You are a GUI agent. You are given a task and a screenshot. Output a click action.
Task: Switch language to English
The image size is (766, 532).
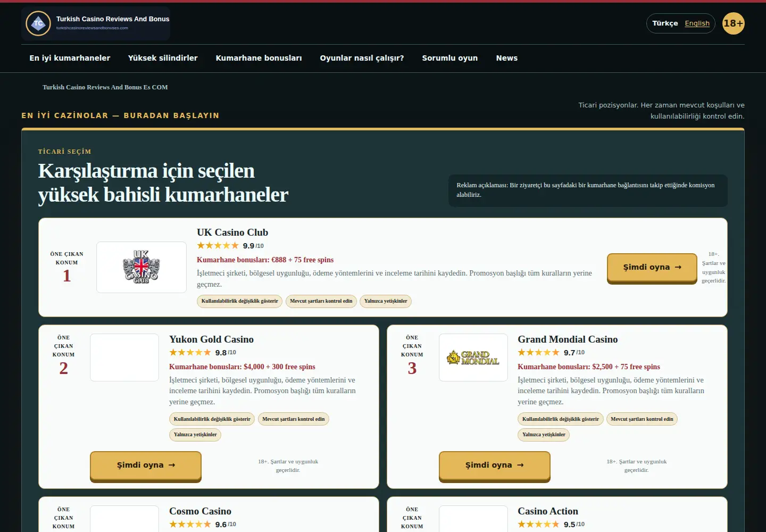pyautogui.click(x=697, y=23)
